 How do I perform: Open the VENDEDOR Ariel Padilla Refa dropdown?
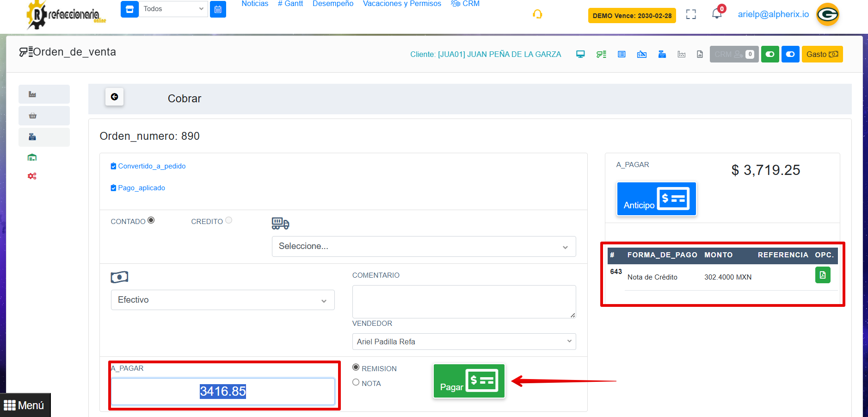[x=464, y=342]
